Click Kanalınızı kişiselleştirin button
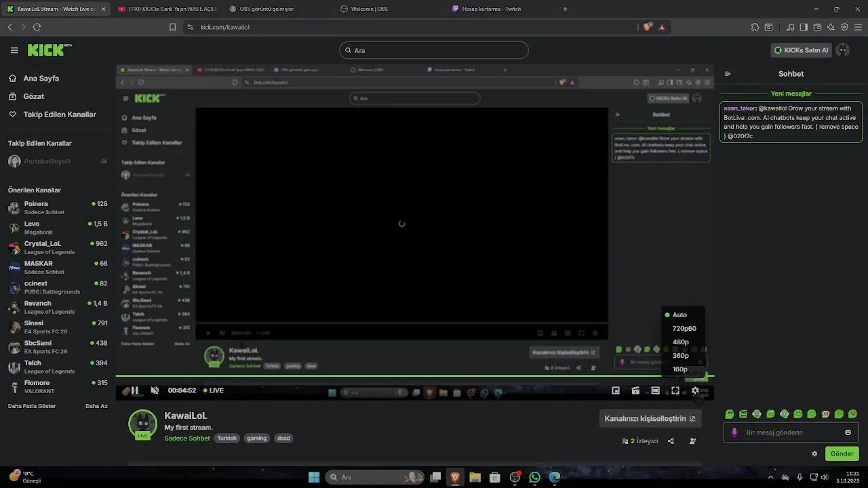Screen dimensions: 868x488 pyautogui.click(x=650, y=418)
